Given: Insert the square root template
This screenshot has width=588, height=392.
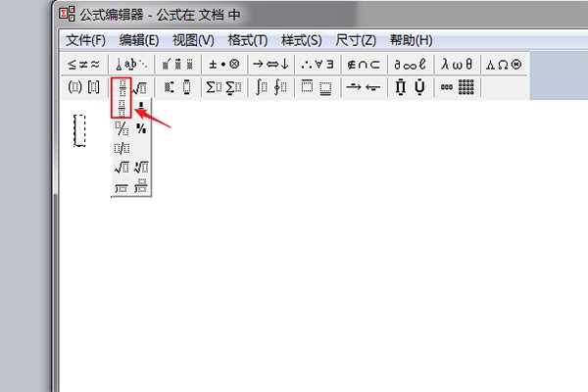Looking at the screenshot, I should [122, 168].
